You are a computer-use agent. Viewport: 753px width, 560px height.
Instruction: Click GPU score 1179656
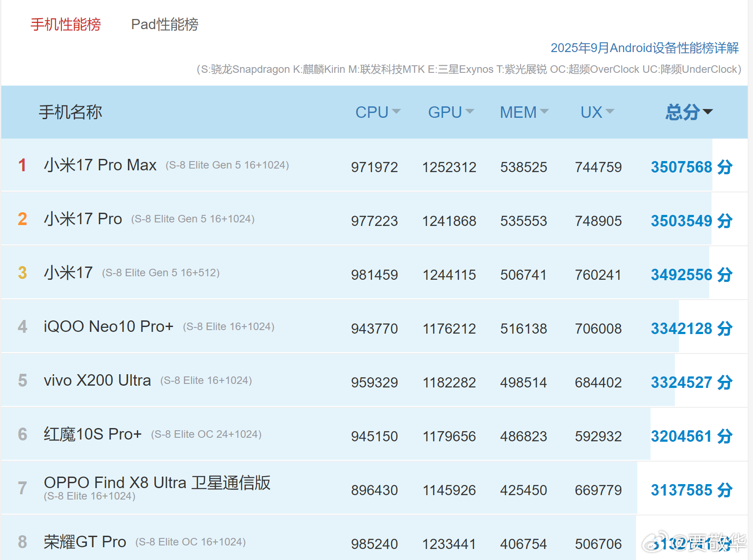tap(449, 436)
